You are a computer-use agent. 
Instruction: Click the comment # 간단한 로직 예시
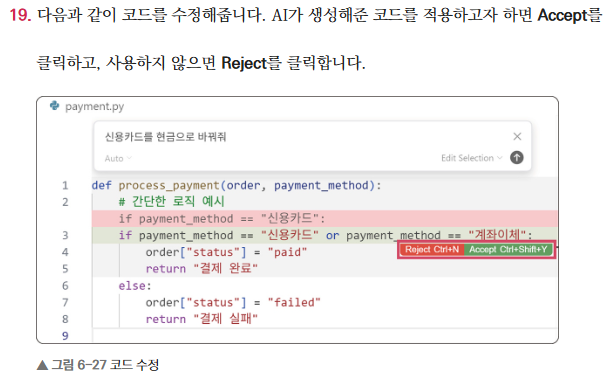(172, 201)
